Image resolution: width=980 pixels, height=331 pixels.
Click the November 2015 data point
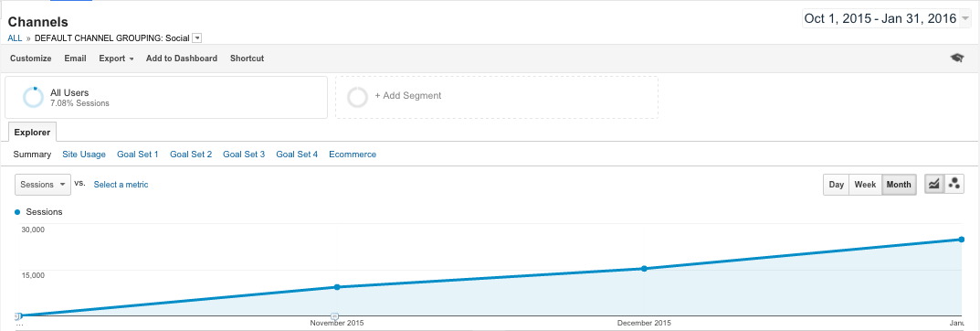[337, 287]
